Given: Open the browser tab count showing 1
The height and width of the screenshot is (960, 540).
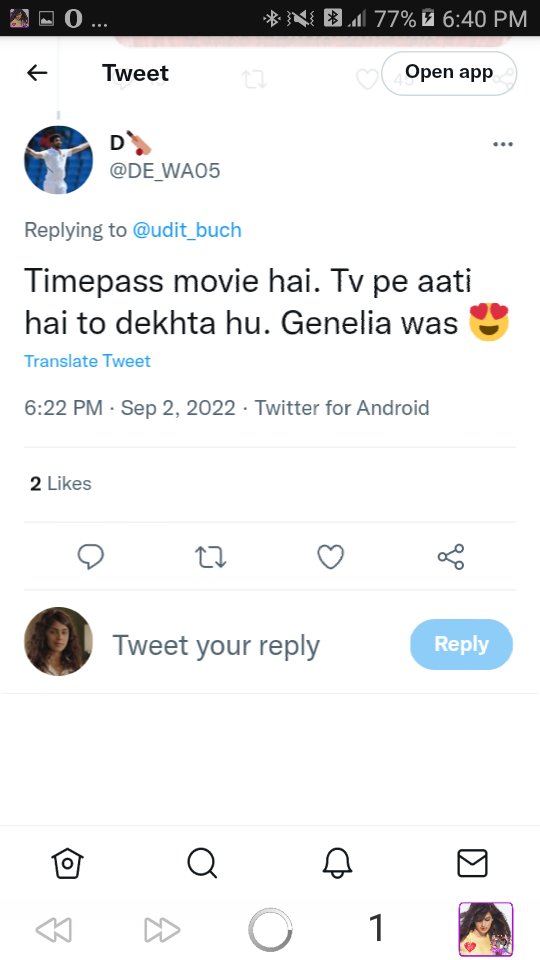Looking at the screenshot, I should tap(377, 928).
